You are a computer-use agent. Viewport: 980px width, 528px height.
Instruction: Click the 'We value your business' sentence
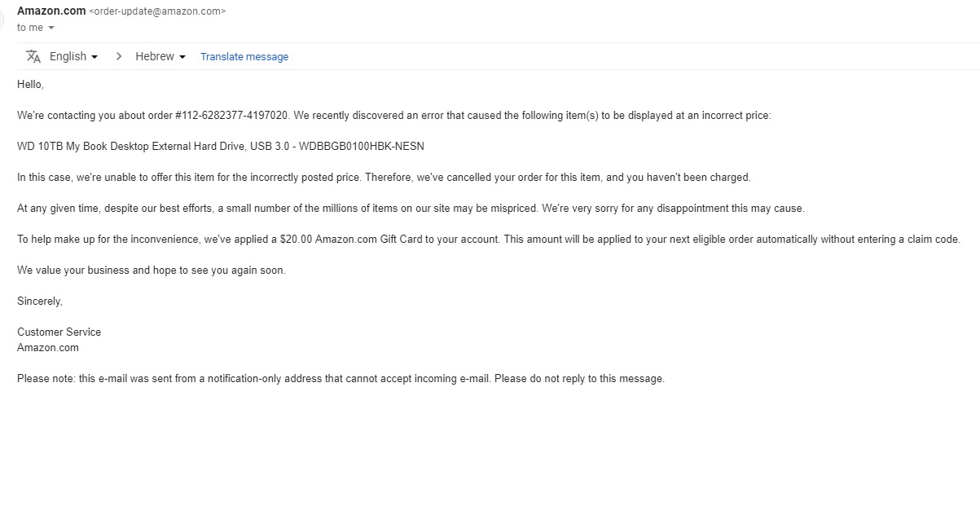tap(151, 271)
